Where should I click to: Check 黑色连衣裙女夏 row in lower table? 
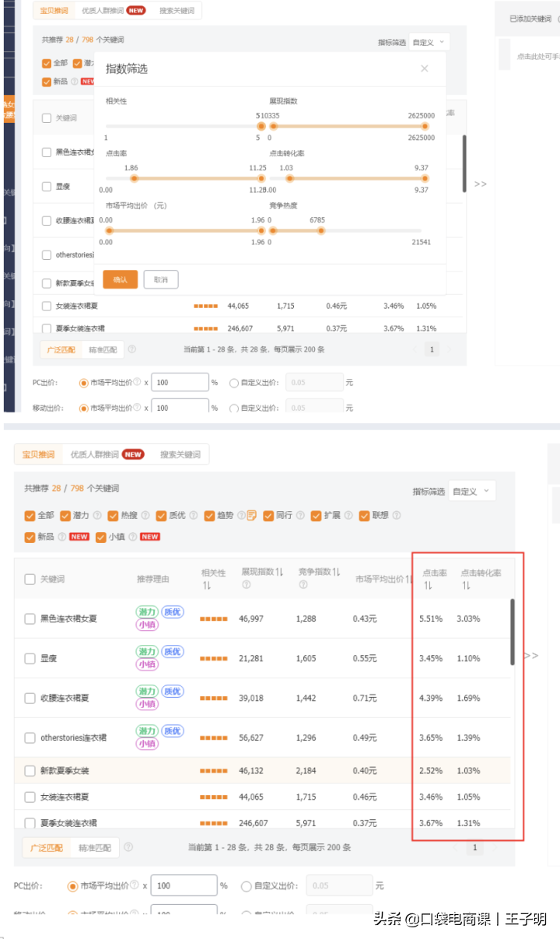[30, 619]
